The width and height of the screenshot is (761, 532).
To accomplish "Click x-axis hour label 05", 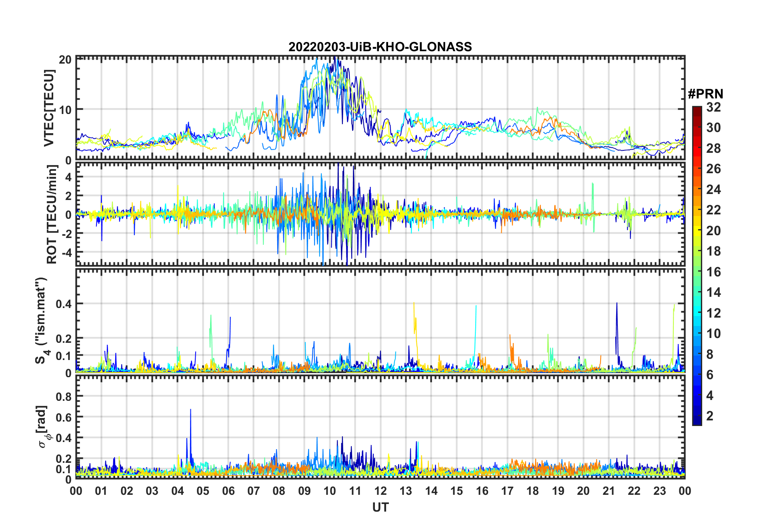I will pos(203,491).
